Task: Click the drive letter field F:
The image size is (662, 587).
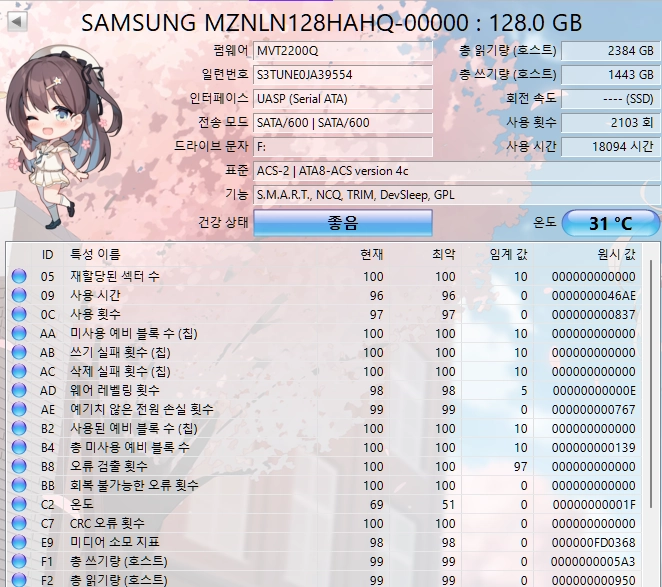Action: [x=343, y=147]
